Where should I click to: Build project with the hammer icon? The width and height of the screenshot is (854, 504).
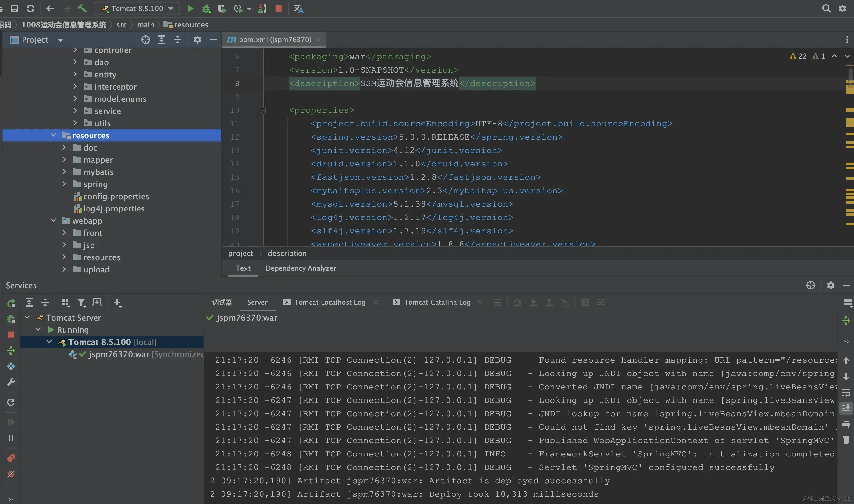pos(82,9)
